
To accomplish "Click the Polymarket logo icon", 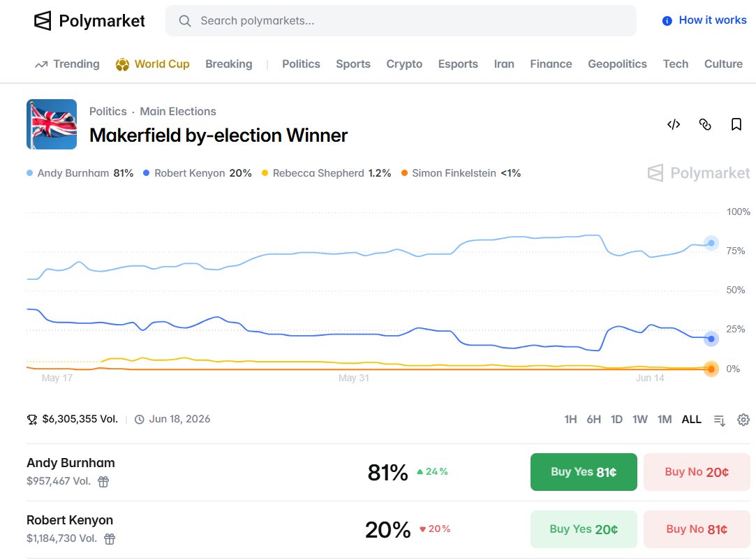I will pos(43,21).
